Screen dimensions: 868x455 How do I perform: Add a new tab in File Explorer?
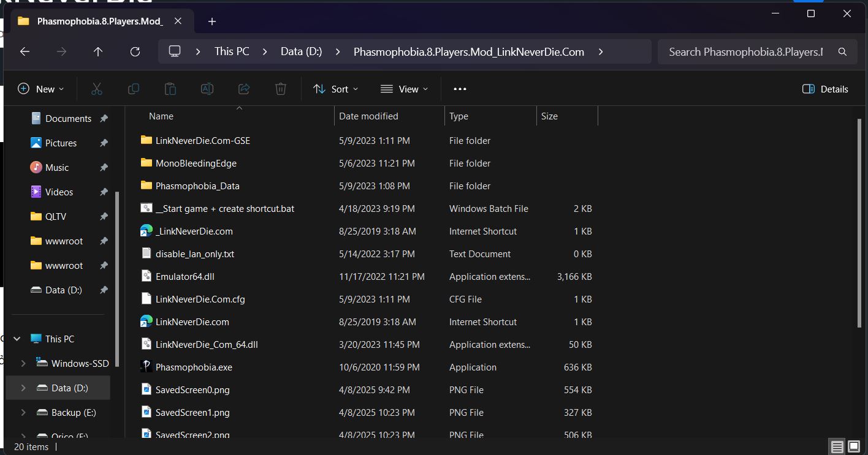212,21
